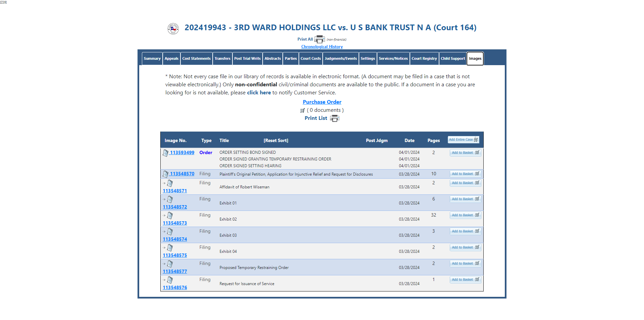
Task: Open image number 113548575 link
Action: (175, 255)
